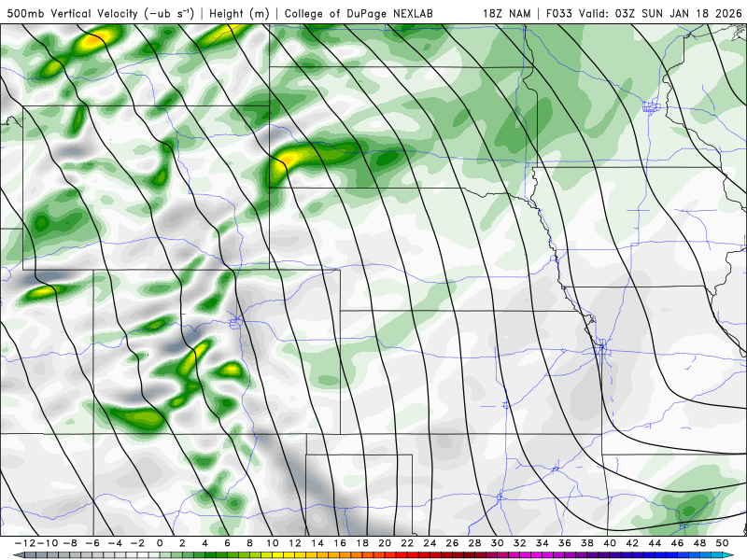
Task: Click the '-10' value on the color scale
Action: point(47,543)
